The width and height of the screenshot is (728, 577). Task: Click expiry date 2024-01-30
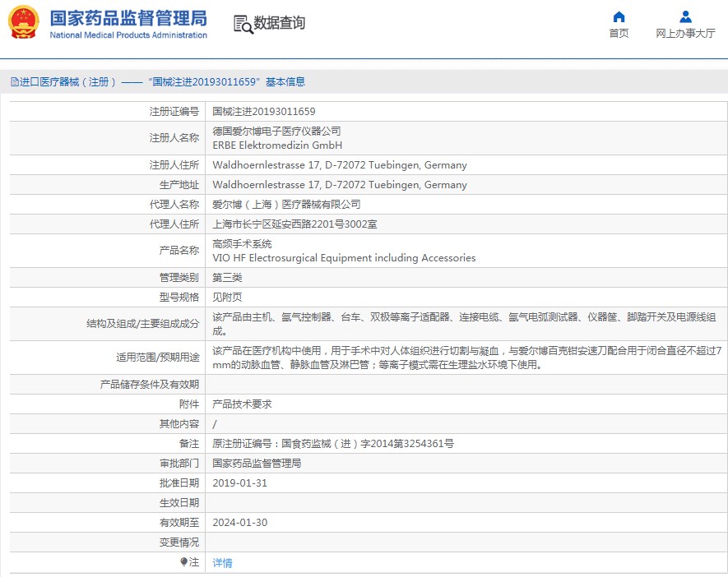240,522
